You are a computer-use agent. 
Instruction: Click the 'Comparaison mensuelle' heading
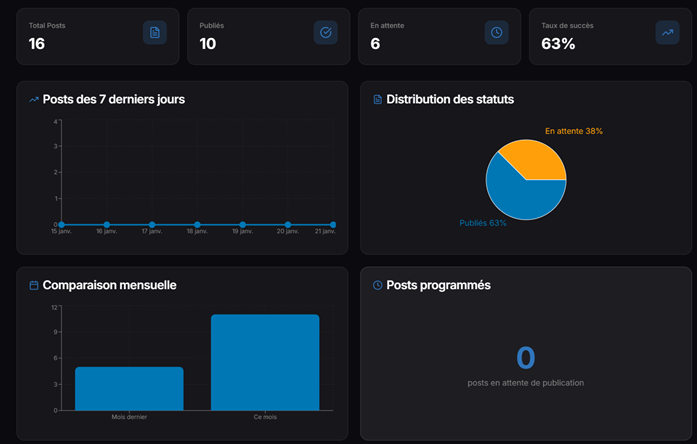pyautogui.click(x=110, y=285)
